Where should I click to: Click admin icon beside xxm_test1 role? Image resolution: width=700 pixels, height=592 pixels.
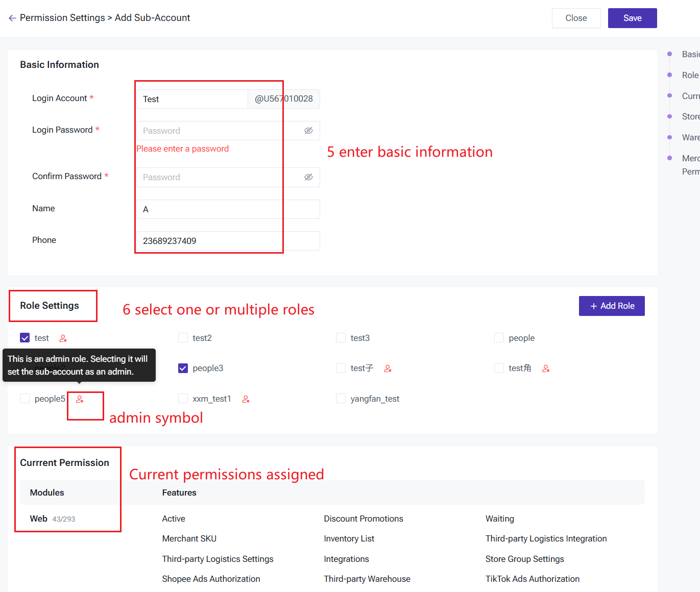(246, 399)
